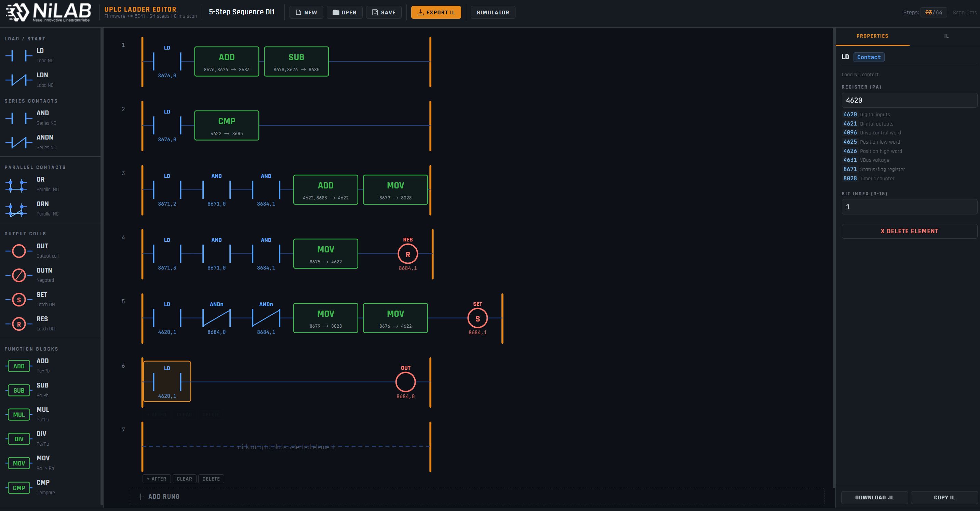Select the SET latch coil icon
This screenshot has height=511, width=980.
tap(19, 300)
